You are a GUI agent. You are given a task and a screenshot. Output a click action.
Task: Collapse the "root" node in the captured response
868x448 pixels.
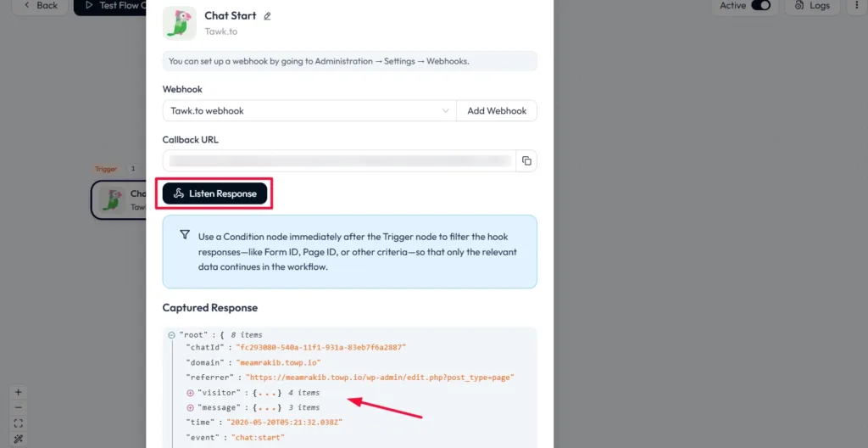pos(171,335)
